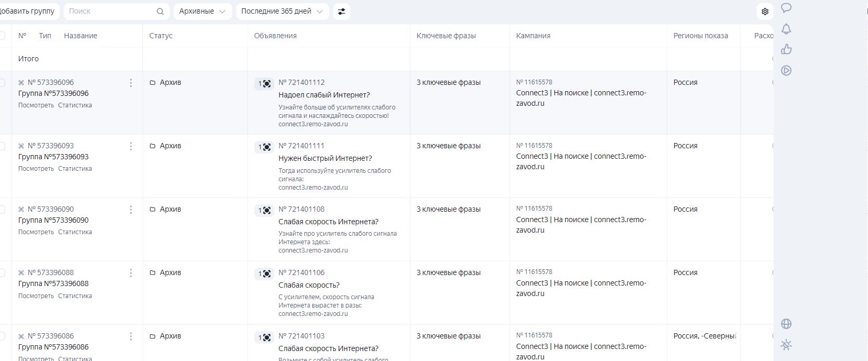Click archive folder icon in row 573396088
The height and width of the screenshot is (361, 868).
click(x=153, y=272)
